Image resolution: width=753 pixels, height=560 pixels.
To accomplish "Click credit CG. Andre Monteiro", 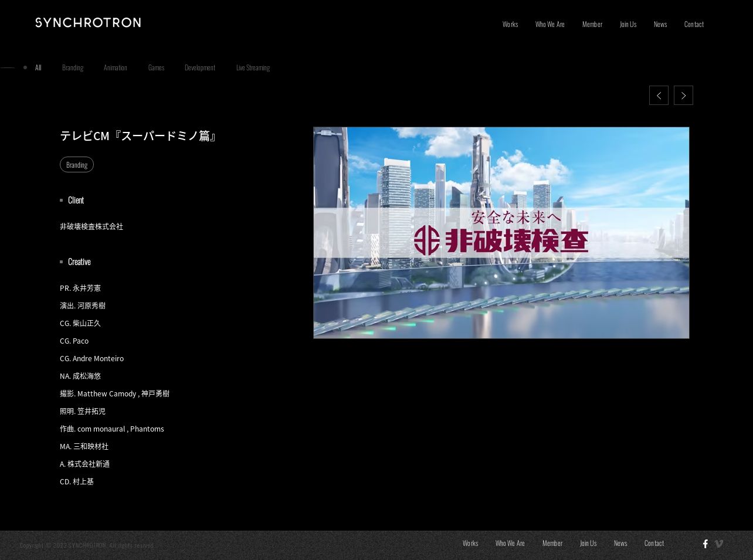I will click(92, 358).
